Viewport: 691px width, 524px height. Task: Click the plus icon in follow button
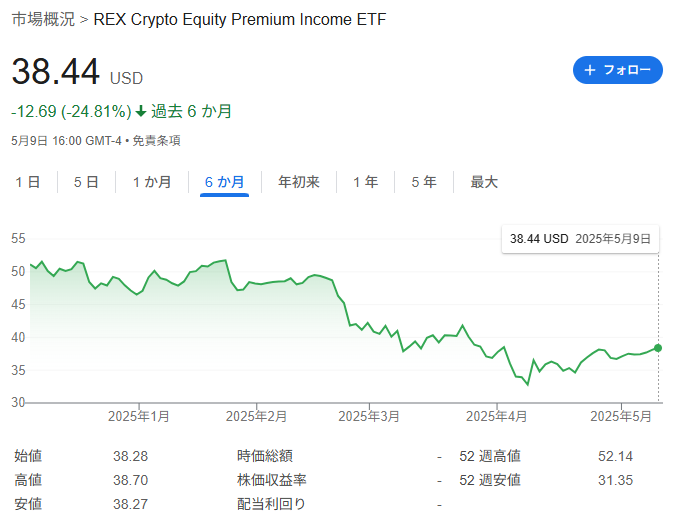point(590,70)
